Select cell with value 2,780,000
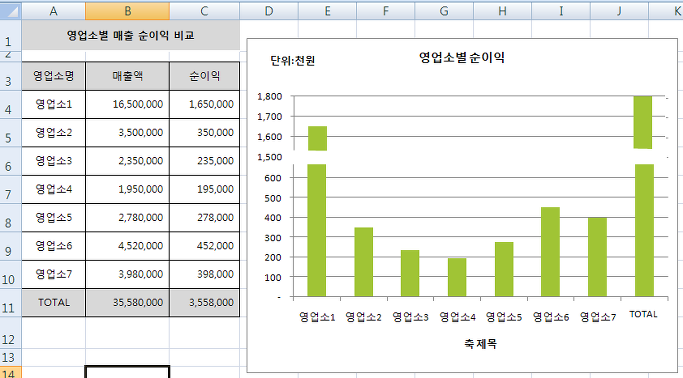 [x=128, y=218]
